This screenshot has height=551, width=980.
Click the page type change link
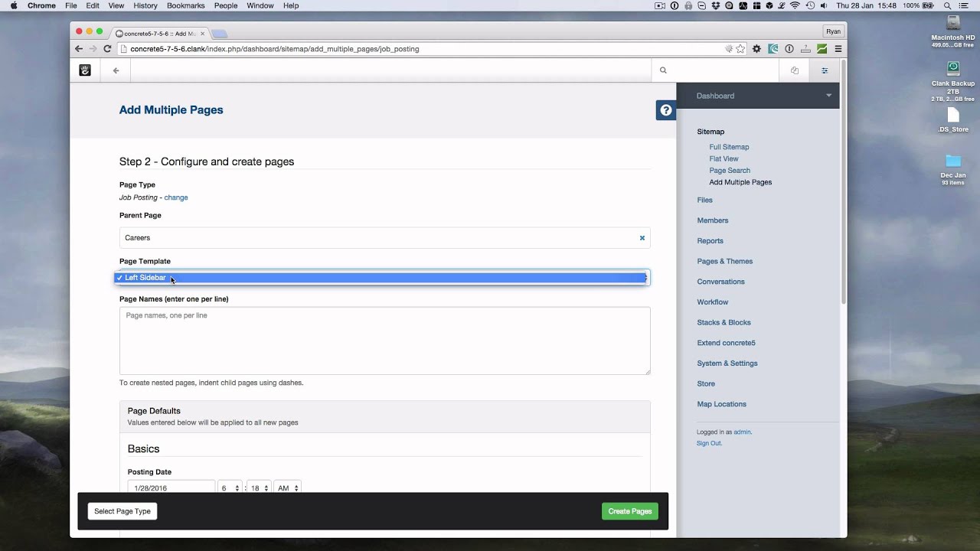pyautogui.click(x=176, y=197)
